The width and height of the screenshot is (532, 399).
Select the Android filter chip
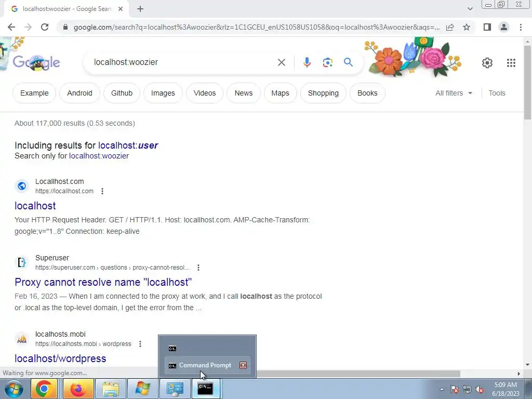79,93
